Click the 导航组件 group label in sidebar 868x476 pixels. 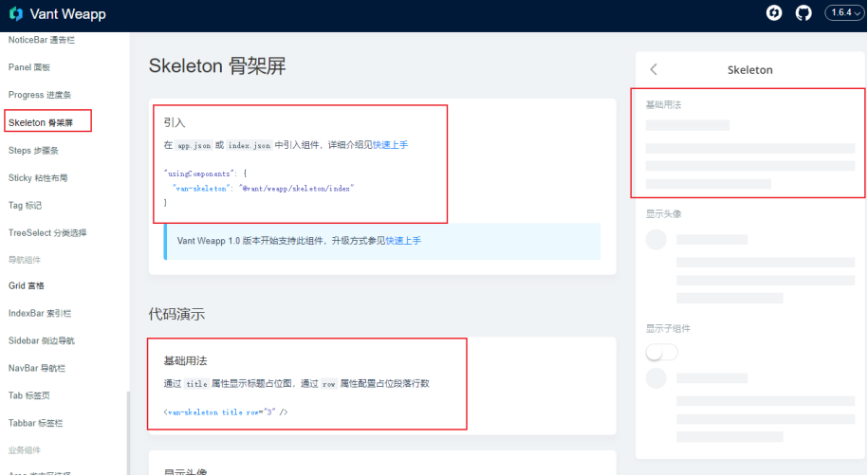pos(25,260)
